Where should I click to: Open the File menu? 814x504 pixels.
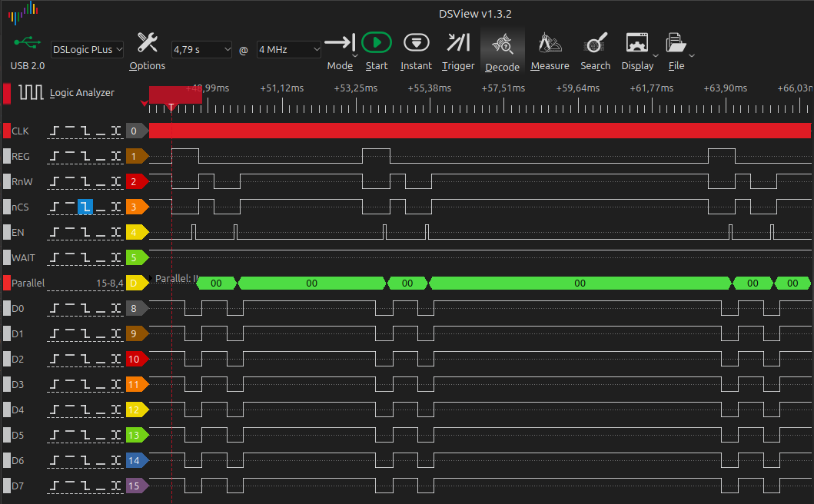(676, 43)
